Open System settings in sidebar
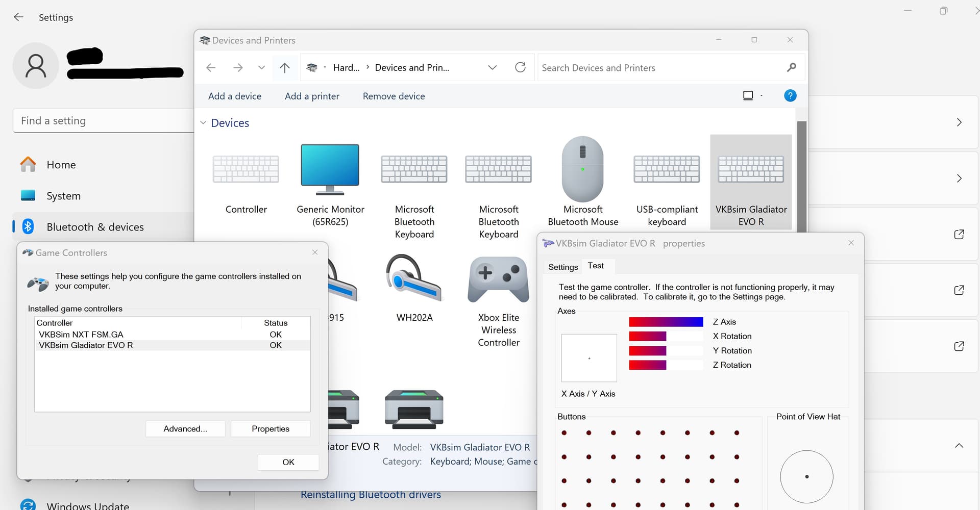The width and height of the screenshot is (980, 510). [63, 196]
